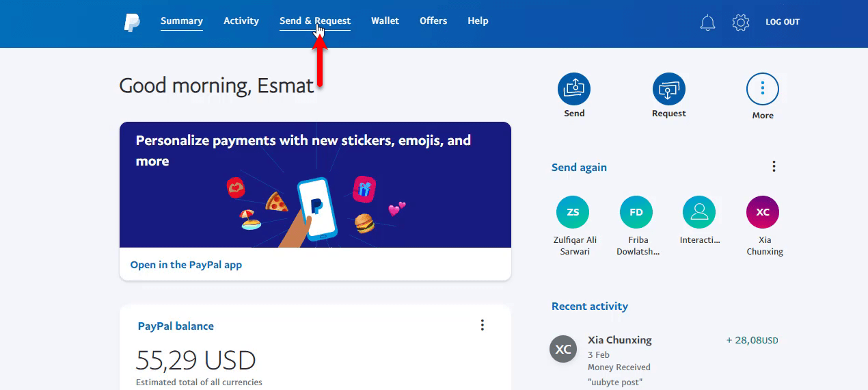Open the settings gear icon

pos(741,23)
